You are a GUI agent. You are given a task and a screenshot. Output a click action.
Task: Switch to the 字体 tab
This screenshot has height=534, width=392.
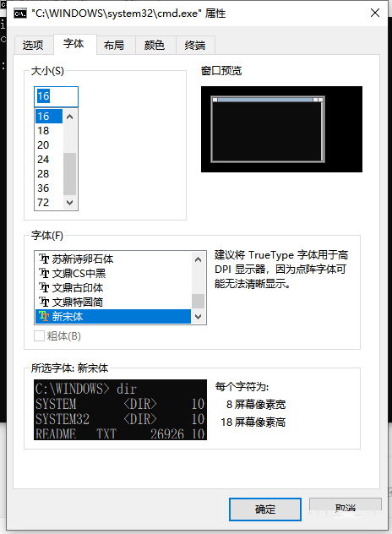(x=73, y=44)
